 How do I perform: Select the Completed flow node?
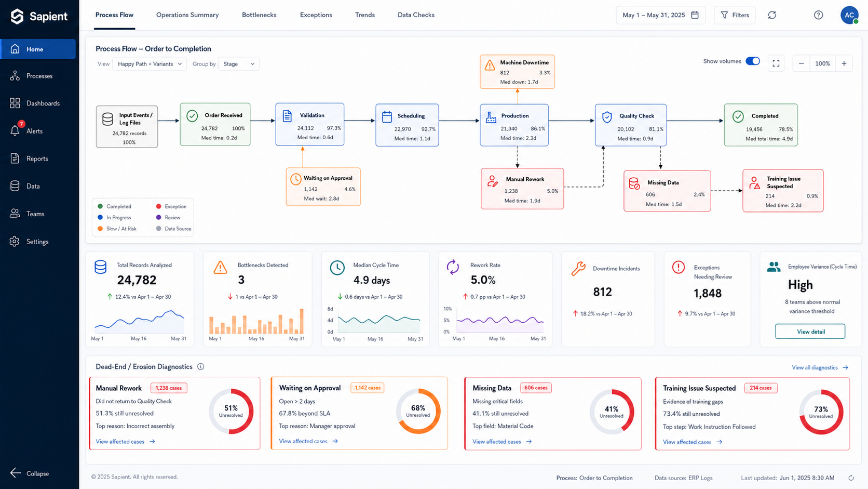pyautogui.click(x=761, y=125)
